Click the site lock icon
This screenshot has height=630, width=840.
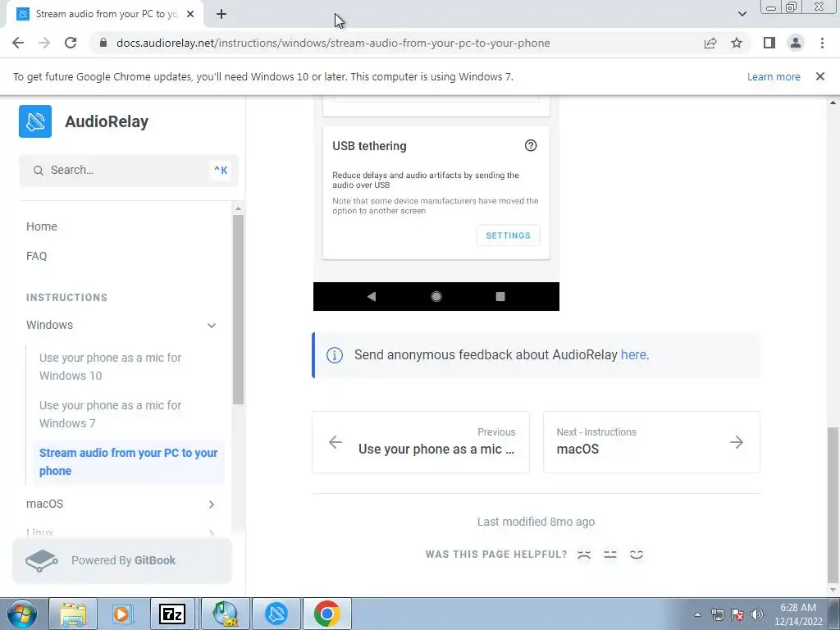point(103,43)
